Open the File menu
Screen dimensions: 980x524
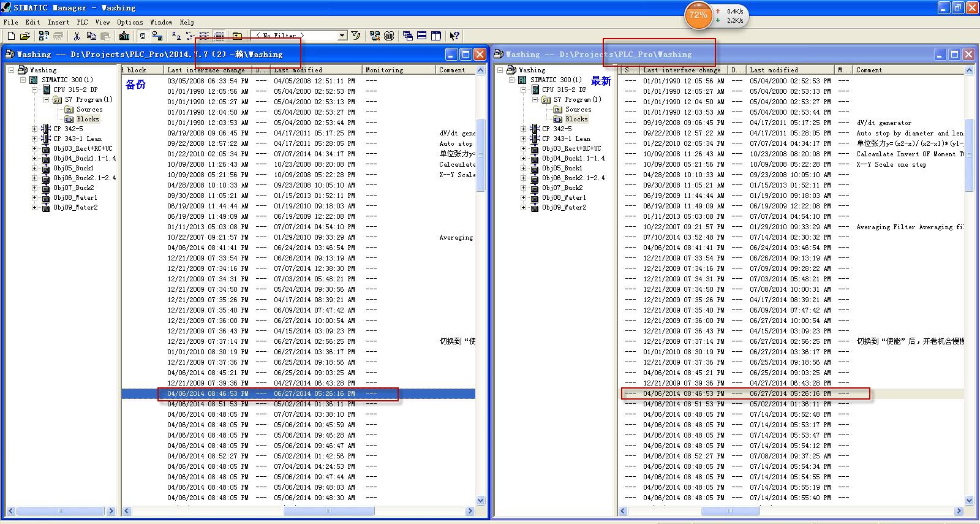click(11, 22)
